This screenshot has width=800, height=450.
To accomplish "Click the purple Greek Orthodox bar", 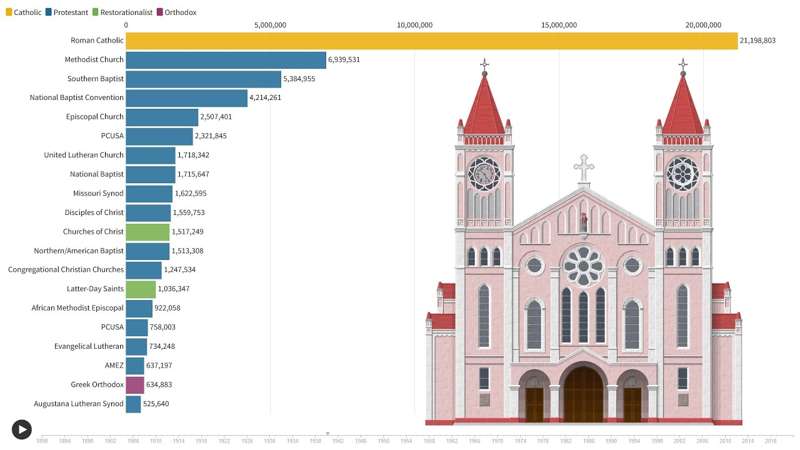I will (x=135, y=385).
